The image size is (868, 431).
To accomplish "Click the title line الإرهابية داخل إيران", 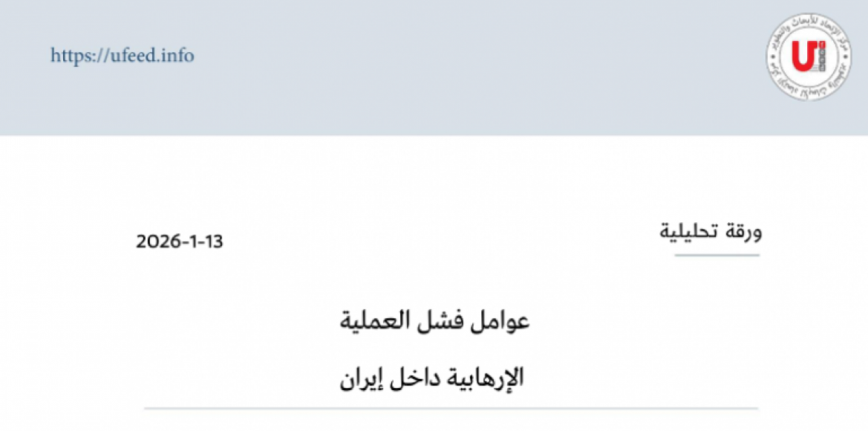I will coord(431,377).
